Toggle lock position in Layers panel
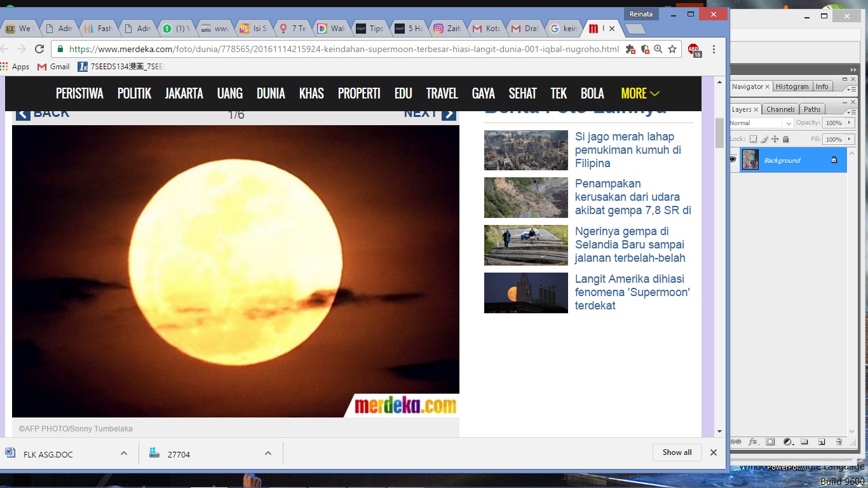 tap(775, 139)
